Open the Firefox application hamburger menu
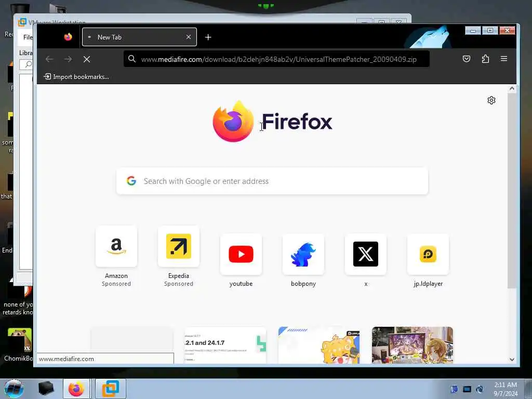 point(504,59)
